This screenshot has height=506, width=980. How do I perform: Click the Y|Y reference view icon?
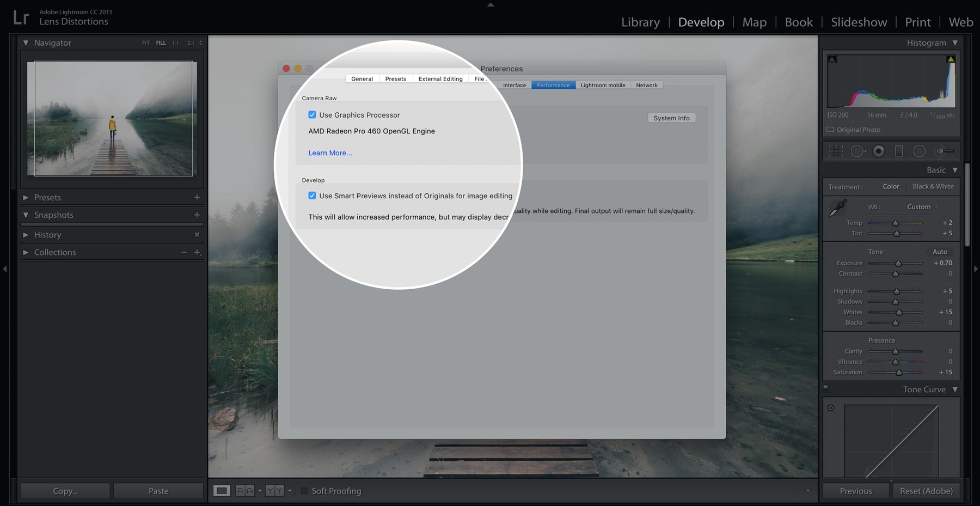(x=275, y=491)
